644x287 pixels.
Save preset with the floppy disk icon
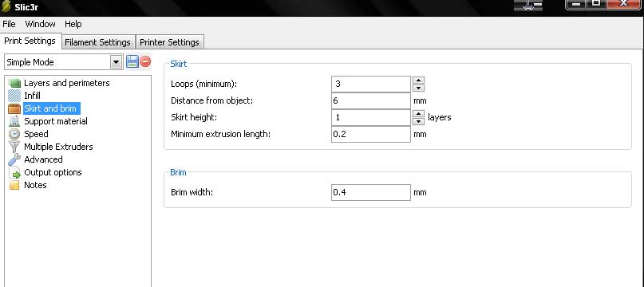[x=132, y=62]
